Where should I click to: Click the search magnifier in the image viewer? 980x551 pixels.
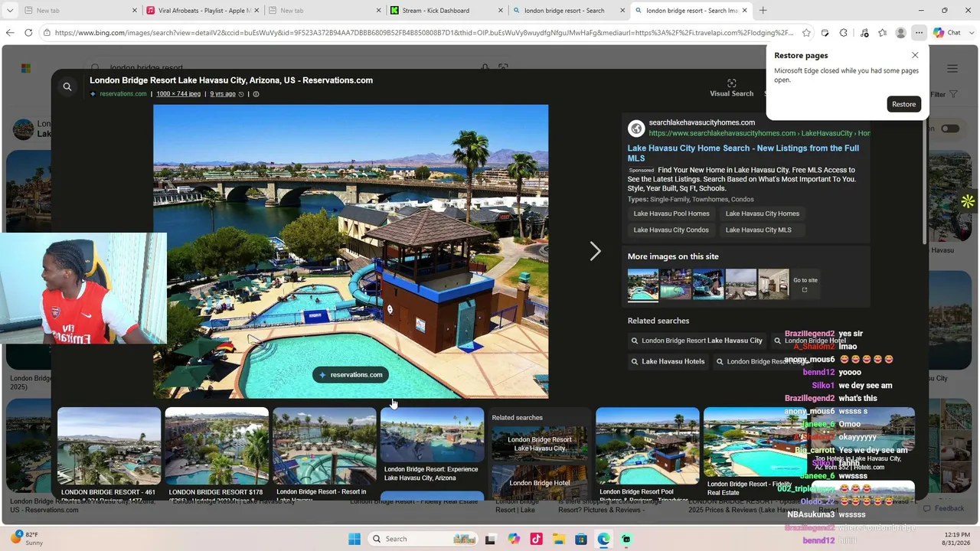tap(67, 87)
